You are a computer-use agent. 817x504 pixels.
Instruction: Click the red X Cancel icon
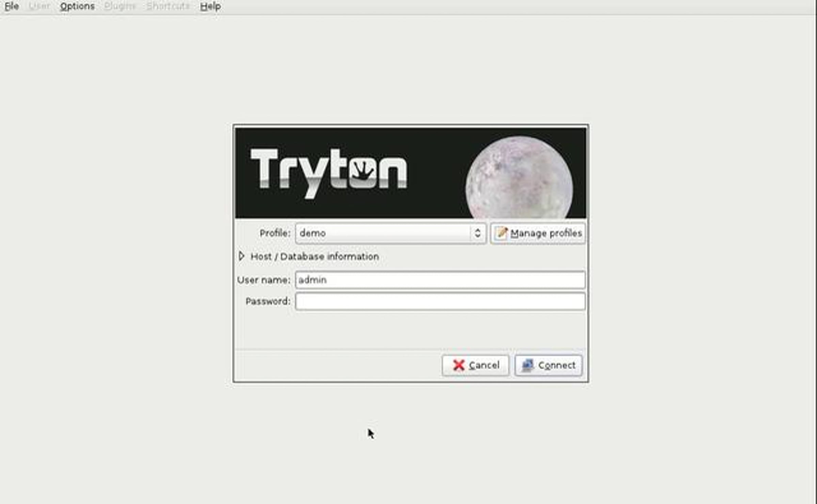tap(459, 365)
